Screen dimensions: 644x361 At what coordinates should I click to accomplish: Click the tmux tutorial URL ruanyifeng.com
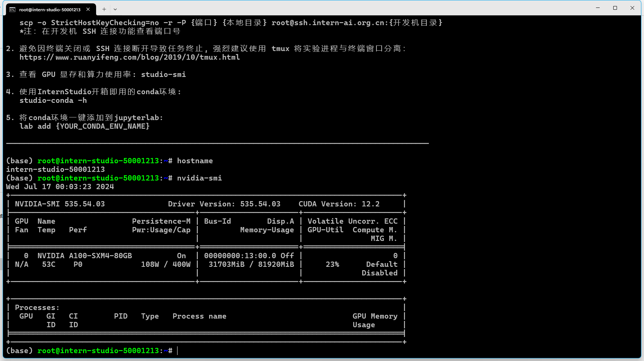tap(130, 57)
